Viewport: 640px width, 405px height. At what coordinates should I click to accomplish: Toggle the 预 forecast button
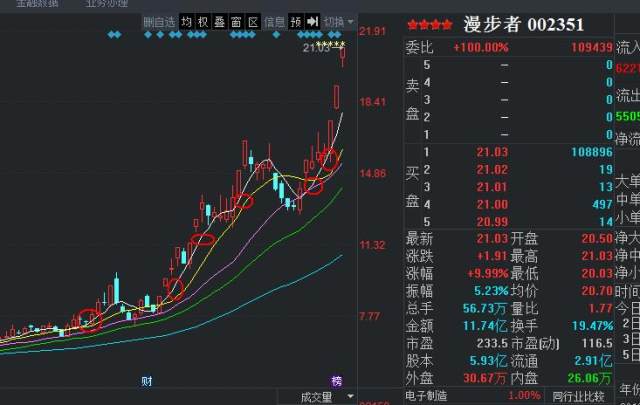(296, 22)
